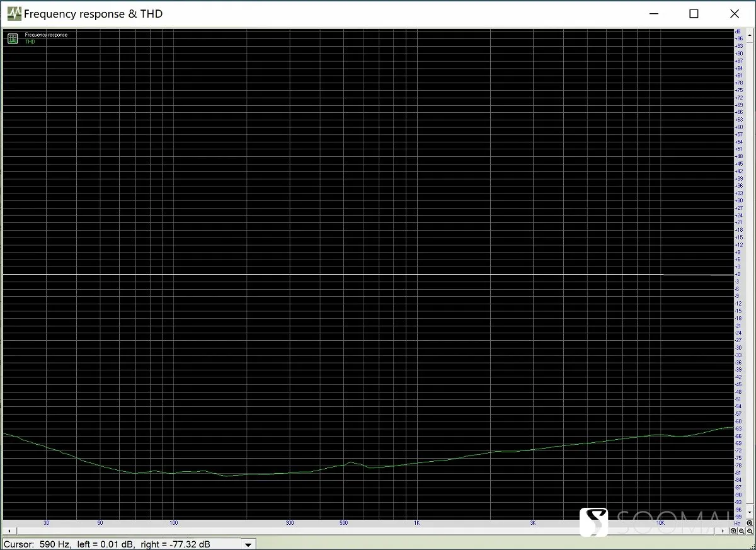756x550 pixels.
Task: Open the Cursor readout dropdown arrow
Action: pos(248,544)
